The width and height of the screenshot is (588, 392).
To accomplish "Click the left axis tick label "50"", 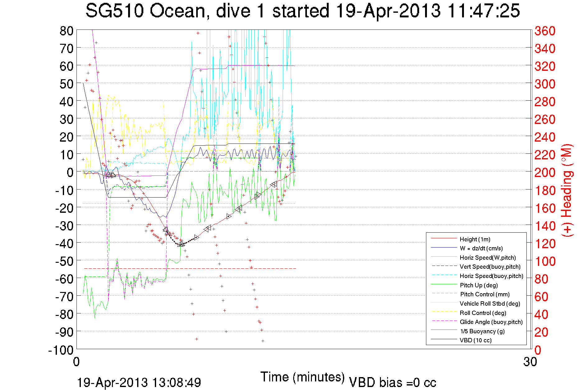I will [66, 84].
